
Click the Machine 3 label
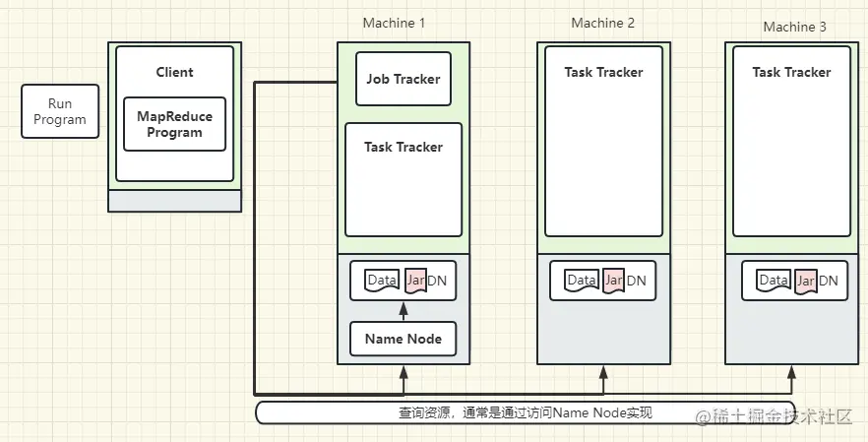click(794, 27)
